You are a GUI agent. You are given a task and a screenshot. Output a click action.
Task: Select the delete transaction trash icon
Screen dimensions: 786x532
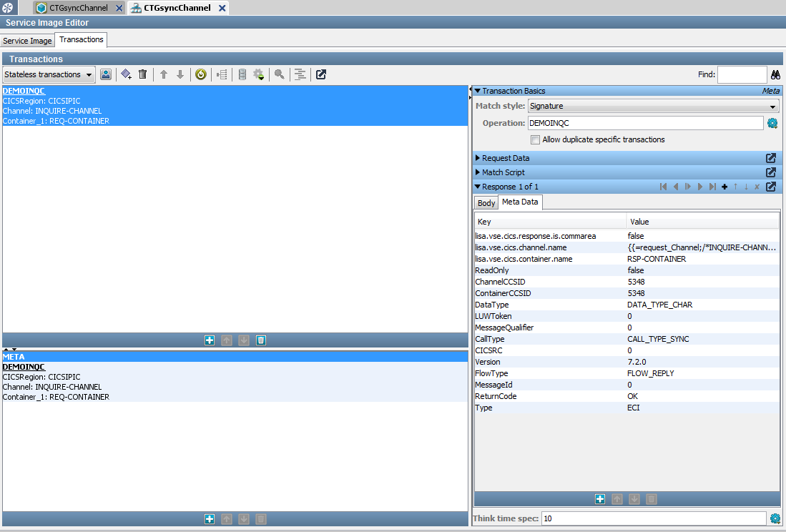142,74
